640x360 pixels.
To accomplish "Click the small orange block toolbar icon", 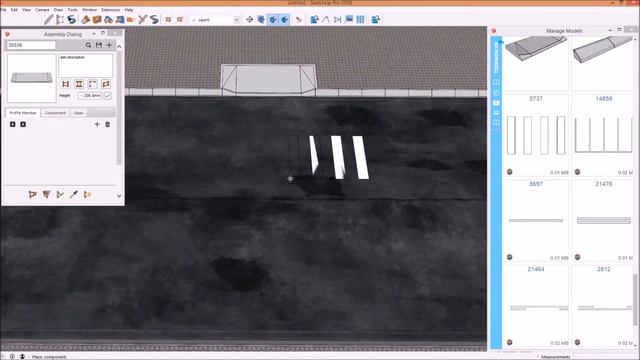I will [x=130, y=19].
